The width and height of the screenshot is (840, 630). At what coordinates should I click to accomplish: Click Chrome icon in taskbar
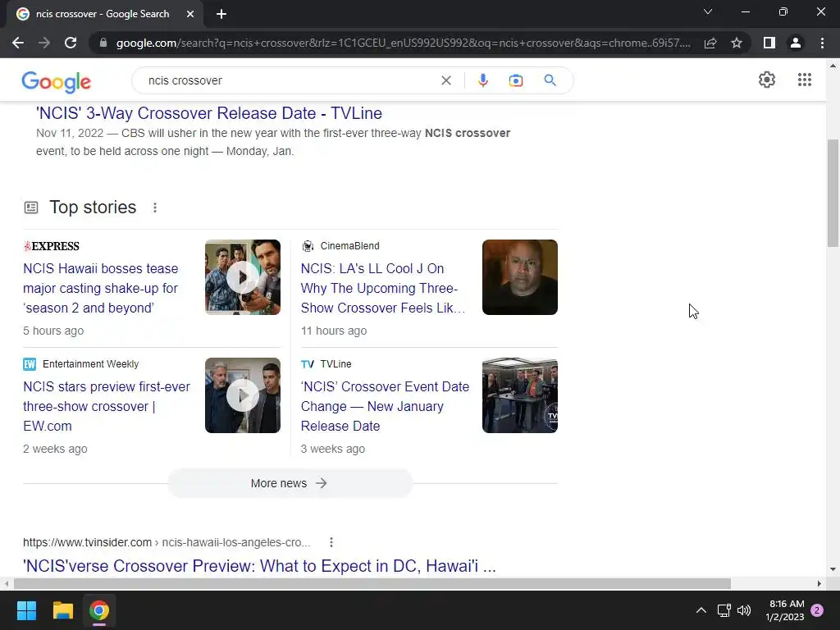pyautogui.click(x=99, y=610)
